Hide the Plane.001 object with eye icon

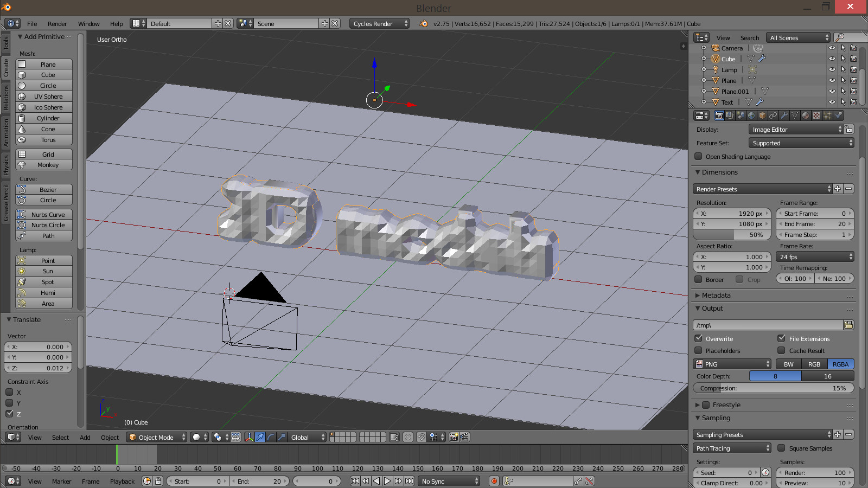click(x=832, y=91)
